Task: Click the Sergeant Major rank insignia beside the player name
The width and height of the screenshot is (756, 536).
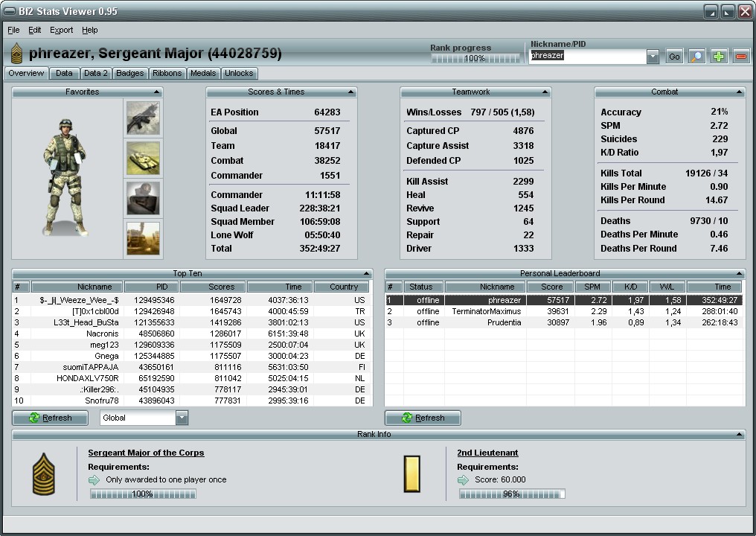Action: pyautogui.click(x=16, y=53)
